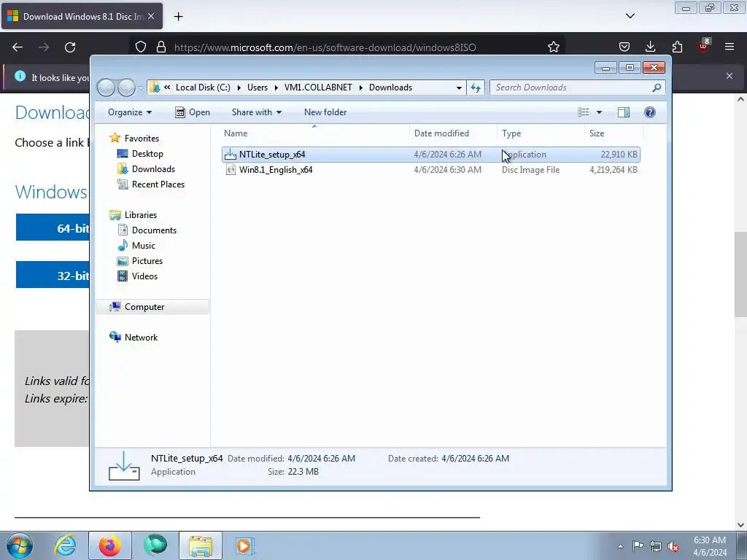
Task: Sort files by the Size column
Action: (614, 133)
